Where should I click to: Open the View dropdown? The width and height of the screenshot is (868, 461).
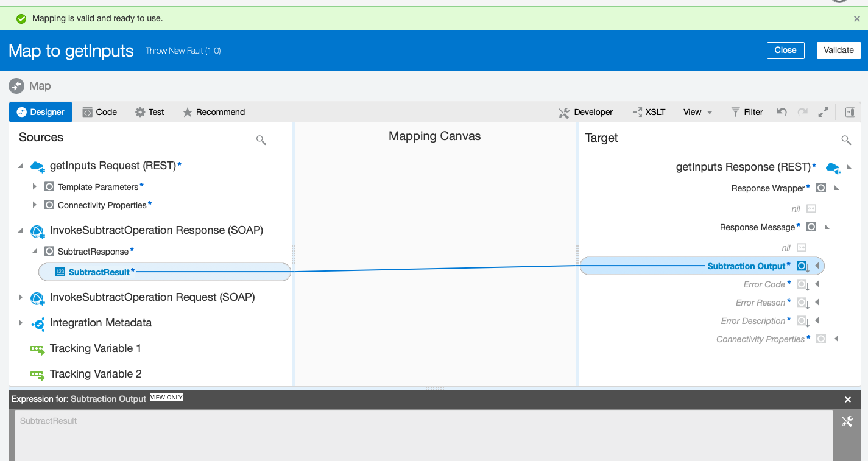point(696,112)
